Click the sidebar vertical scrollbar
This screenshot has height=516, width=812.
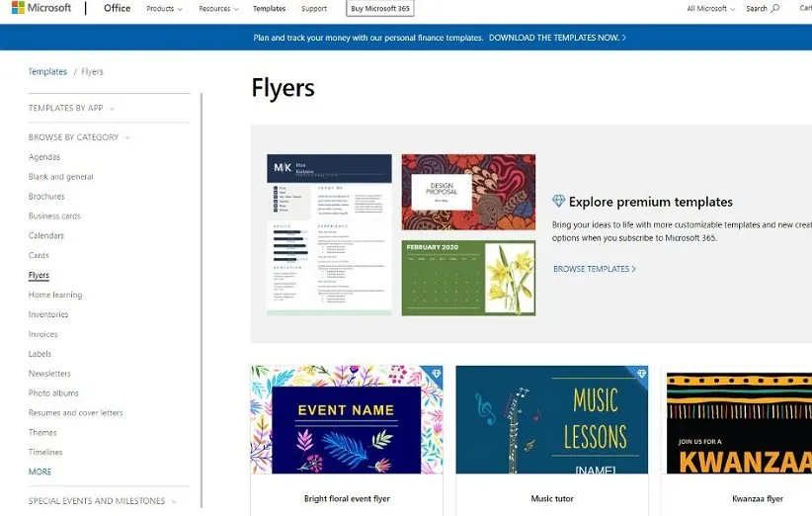(202, 297)
